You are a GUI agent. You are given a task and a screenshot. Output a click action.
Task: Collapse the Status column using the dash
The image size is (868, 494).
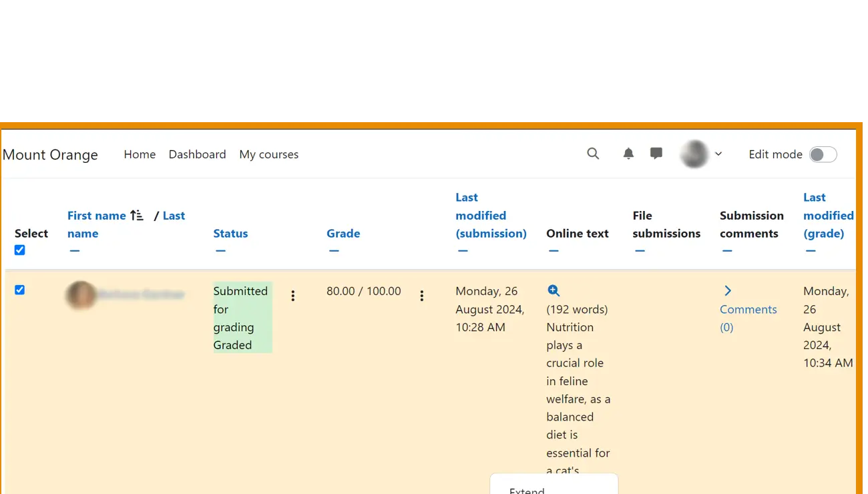tap(220, 251)
